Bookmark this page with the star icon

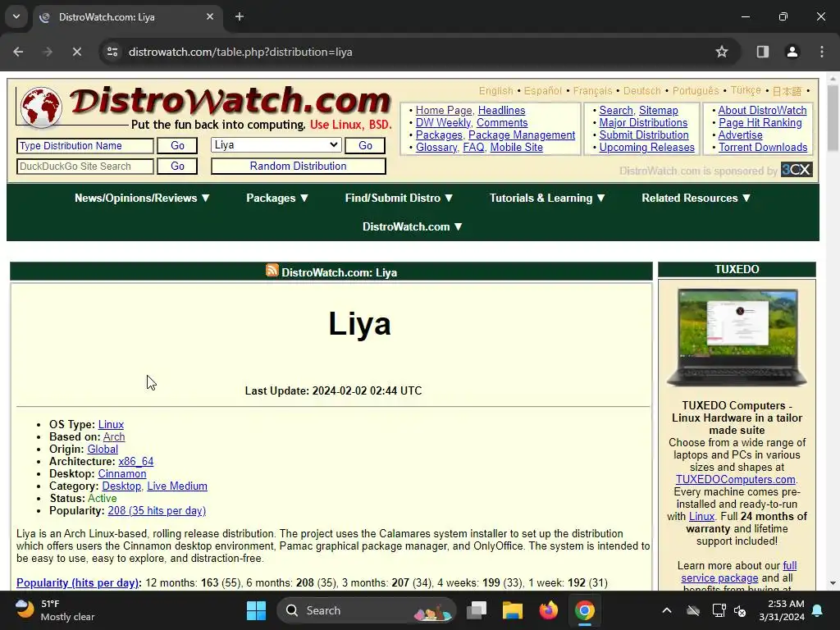coord(722,52)
